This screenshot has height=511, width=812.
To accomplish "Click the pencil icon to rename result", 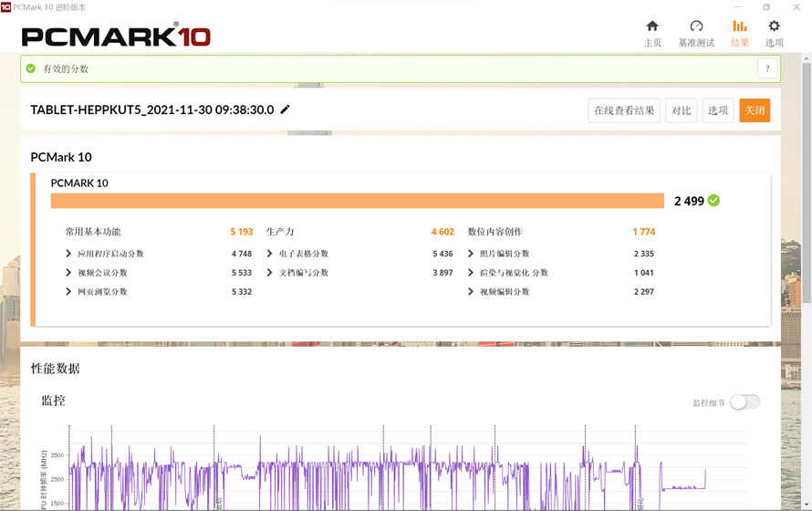I will [x=285, y=109].
